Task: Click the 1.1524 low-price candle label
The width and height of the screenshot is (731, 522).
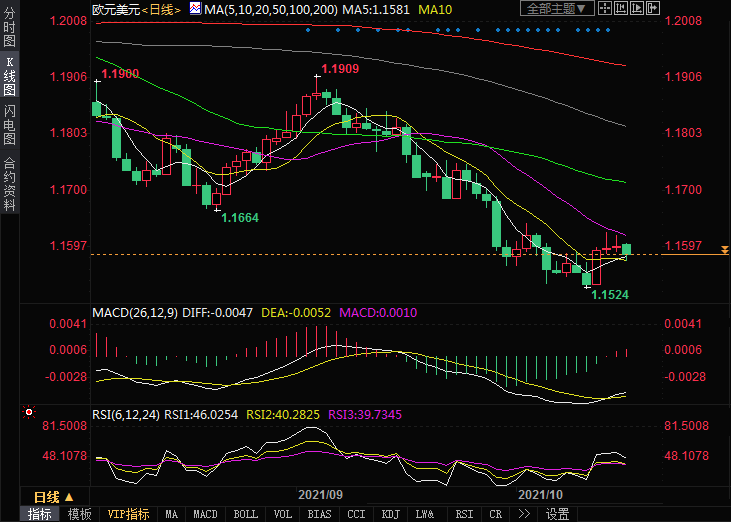Action: point(610,296)
